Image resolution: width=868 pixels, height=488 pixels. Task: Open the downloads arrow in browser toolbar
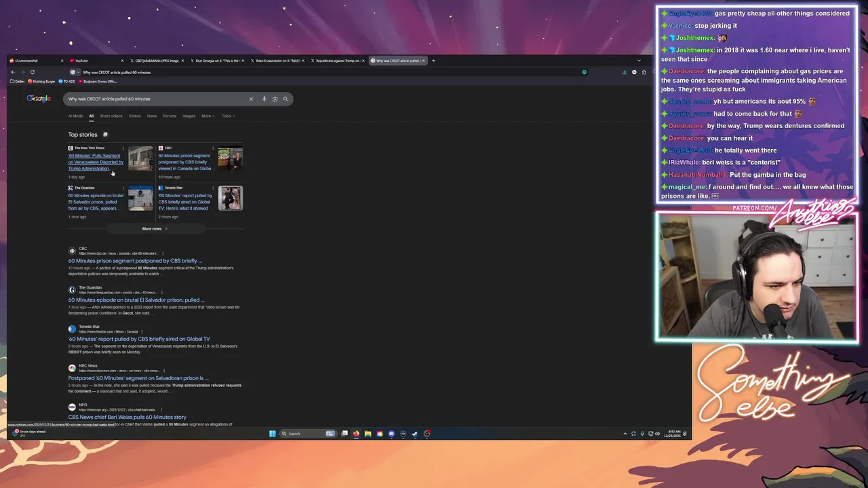[x=625, y=72]
